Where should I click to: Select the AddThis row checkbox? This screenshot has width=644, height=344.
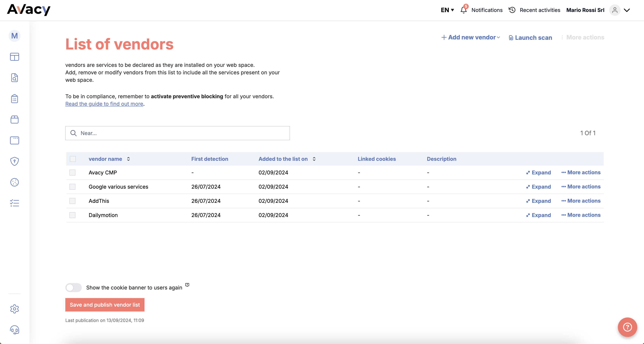tap(72, 201)
